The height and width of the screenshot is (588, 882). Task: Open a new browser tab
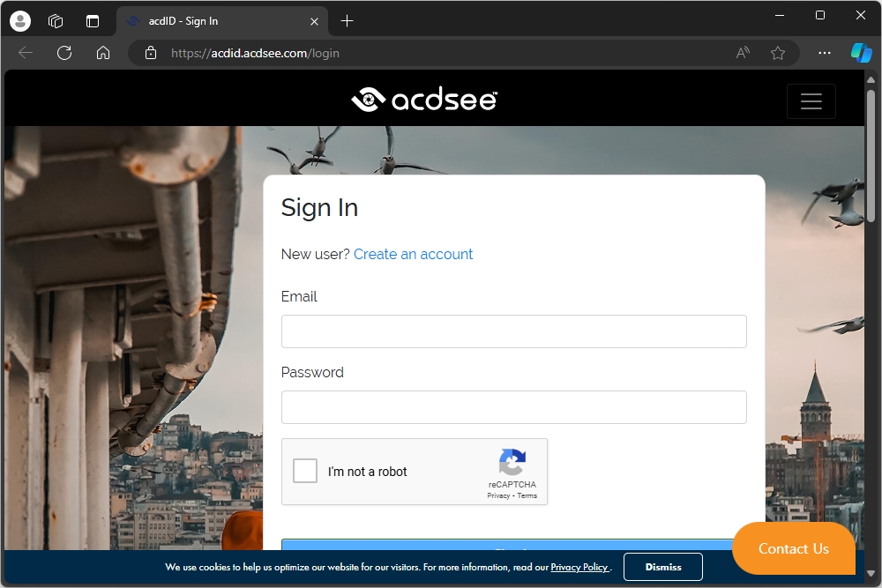[347, 21]
